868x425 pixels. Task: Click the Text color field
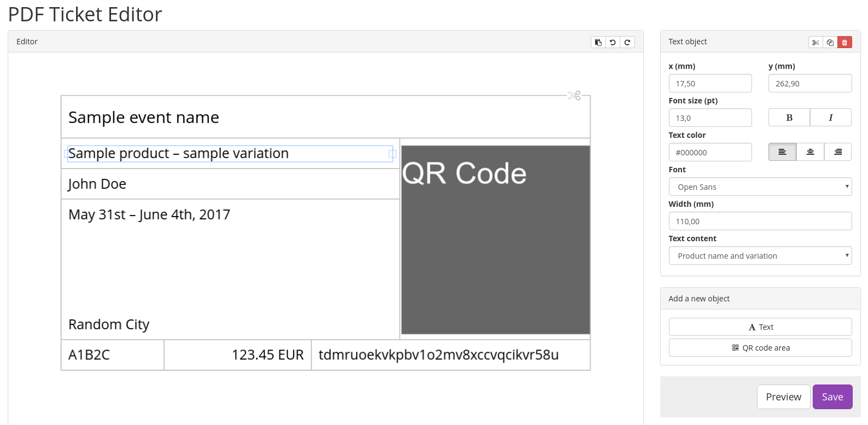pyautogui.click(x=710, y=152)
